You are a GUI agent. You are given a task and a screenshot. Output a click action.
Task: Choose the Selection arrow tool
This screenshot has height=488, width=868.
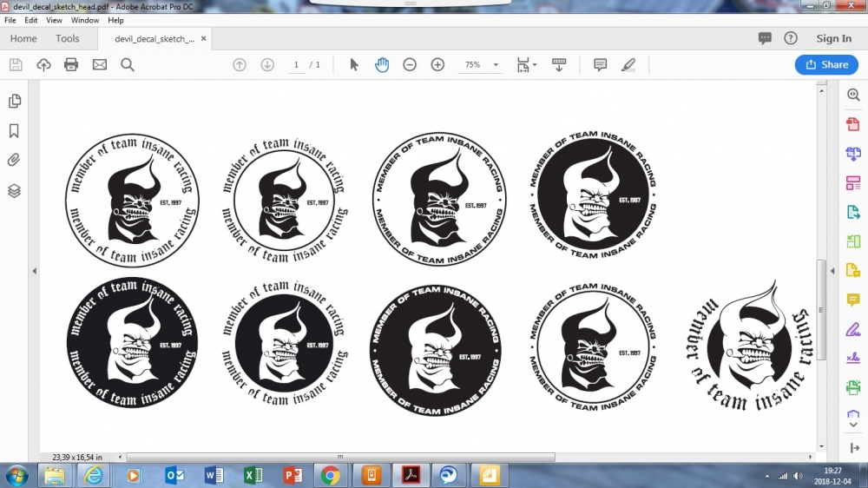[354, 65]
